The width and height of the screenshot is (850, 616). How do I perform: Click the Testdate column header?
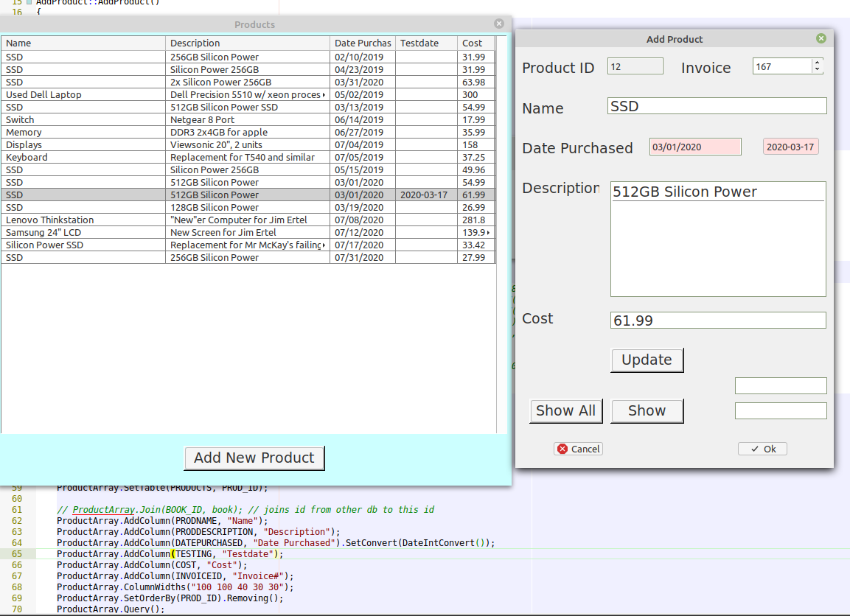426,43
